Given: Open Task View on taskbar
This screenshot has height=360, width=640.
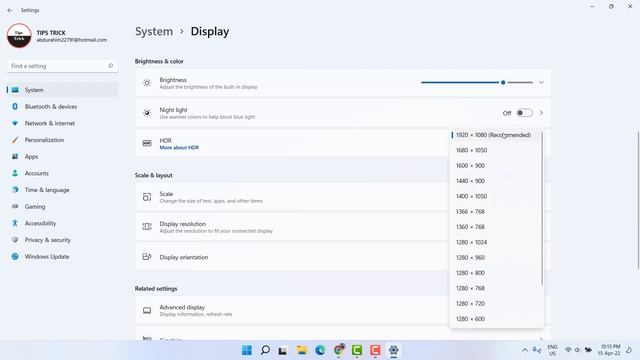Looking at the screenshot, I should 282,350.
